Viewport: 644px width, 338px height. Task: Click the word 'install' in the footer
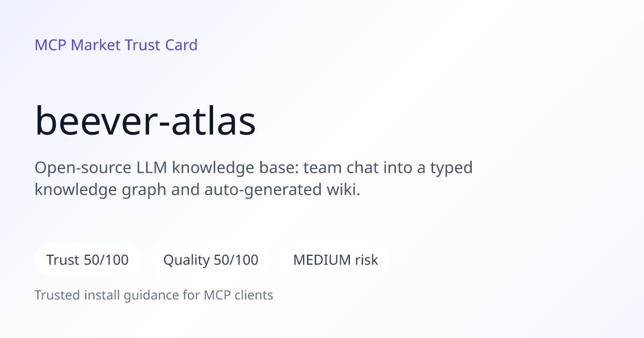(x=98, y=295)
